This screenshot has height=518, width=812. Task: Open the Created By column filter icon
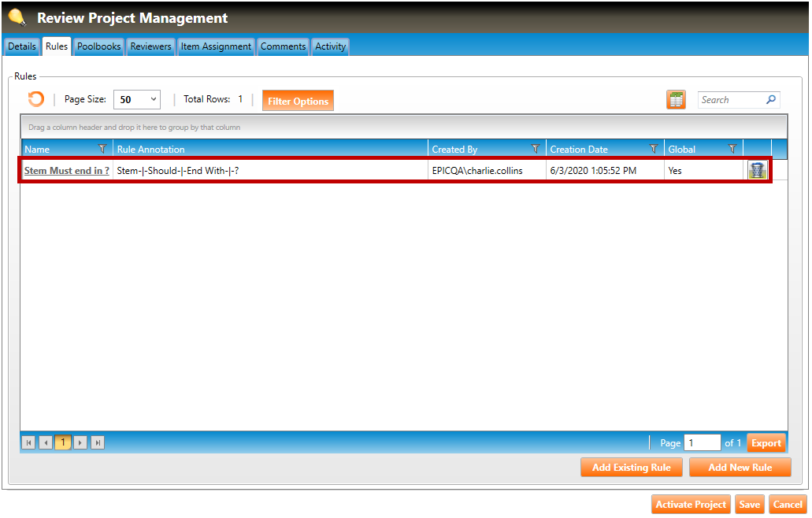pos(536,149)
